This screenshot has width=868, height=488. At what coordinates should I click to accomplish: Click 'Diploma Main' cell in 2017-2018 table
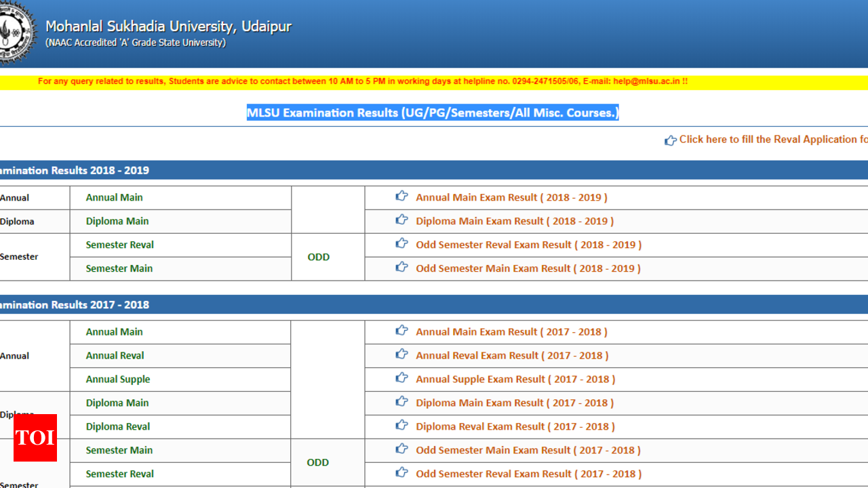(x=180, y=403)
